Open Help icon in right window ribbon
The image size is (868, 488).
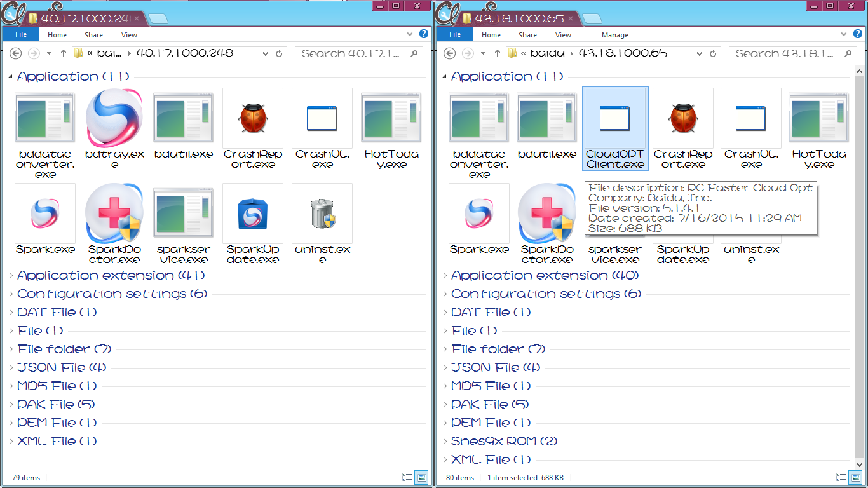(857, 34)
